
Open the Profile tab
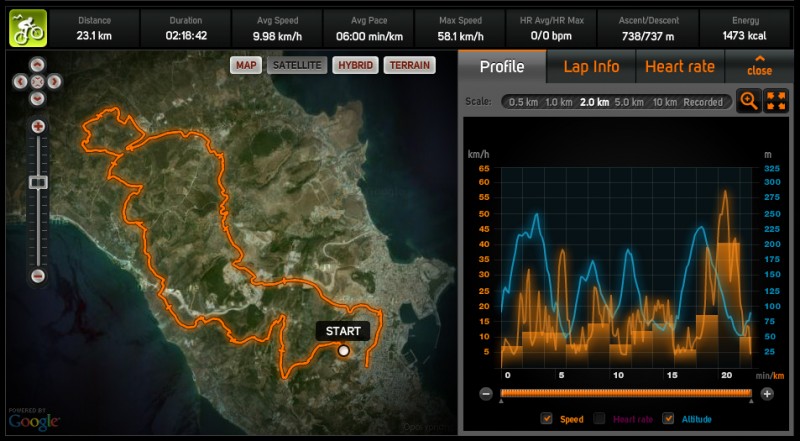pyautogui.click(x=502, y=67)
